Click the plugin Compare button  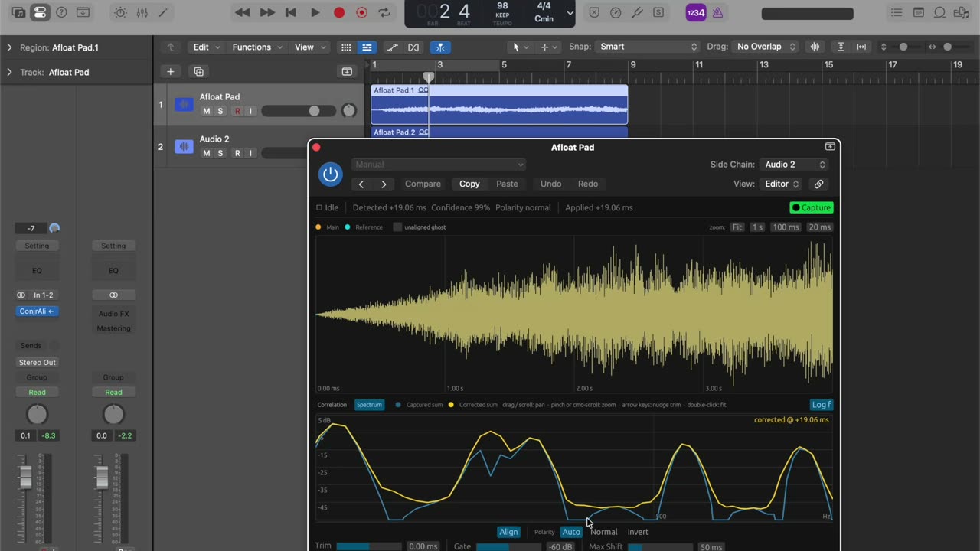[x=423, y=184]
